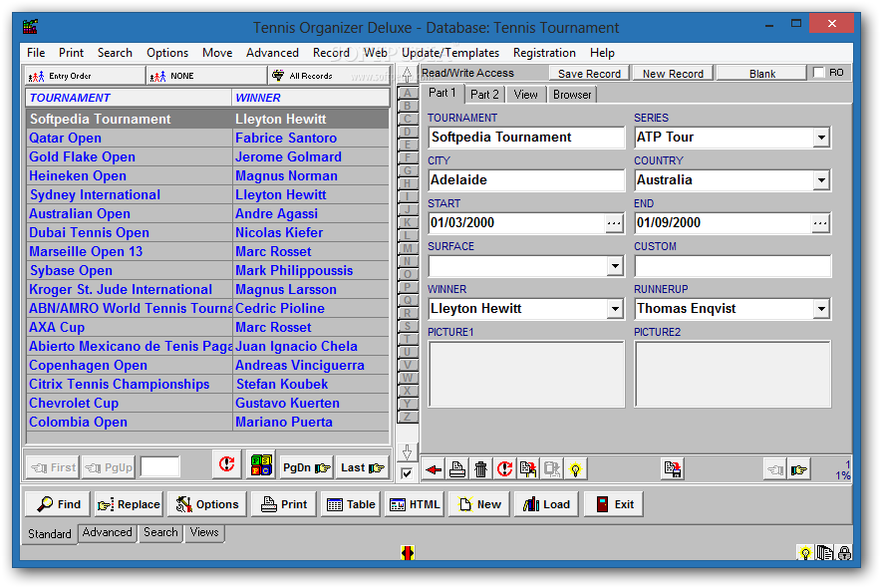This screenshot has width=881, height=588.
Task: Click the light bulb icon in status bar
Action: 805,553
